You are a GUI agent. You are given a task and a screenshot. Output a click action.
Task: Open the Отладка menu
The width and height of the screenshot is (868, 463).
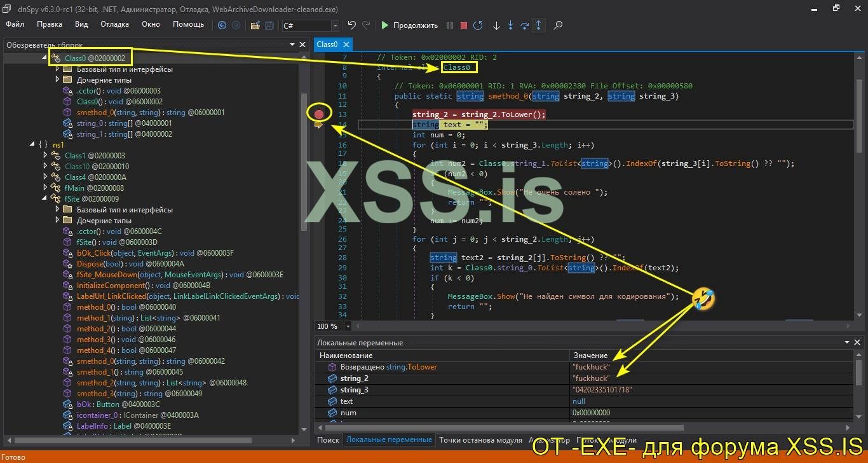tap(114, 24)
